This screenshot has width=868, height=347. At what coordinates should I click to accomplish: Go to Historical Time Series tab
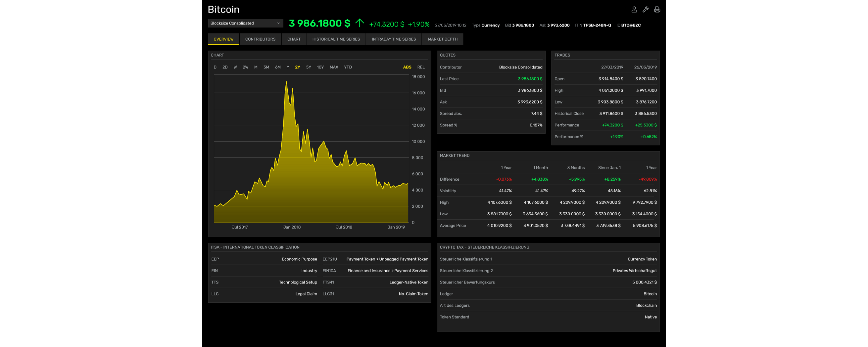coord(336,39)
